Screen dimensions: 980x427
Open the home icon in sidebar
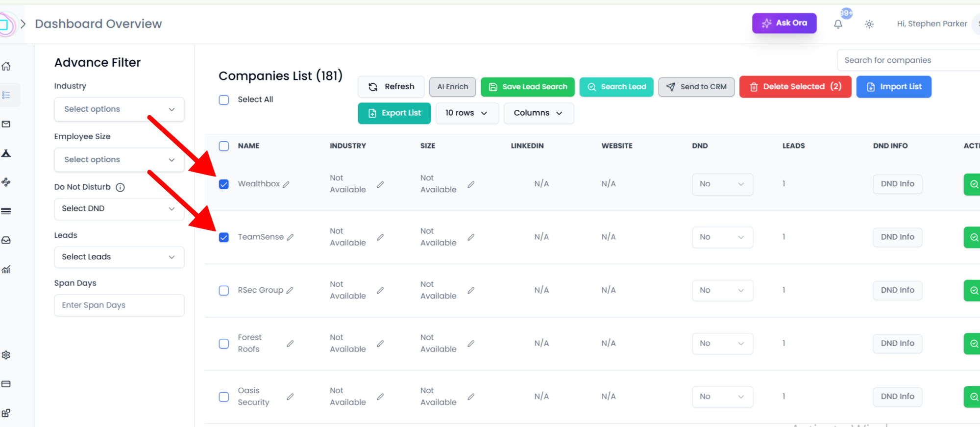tap(6, 66)
